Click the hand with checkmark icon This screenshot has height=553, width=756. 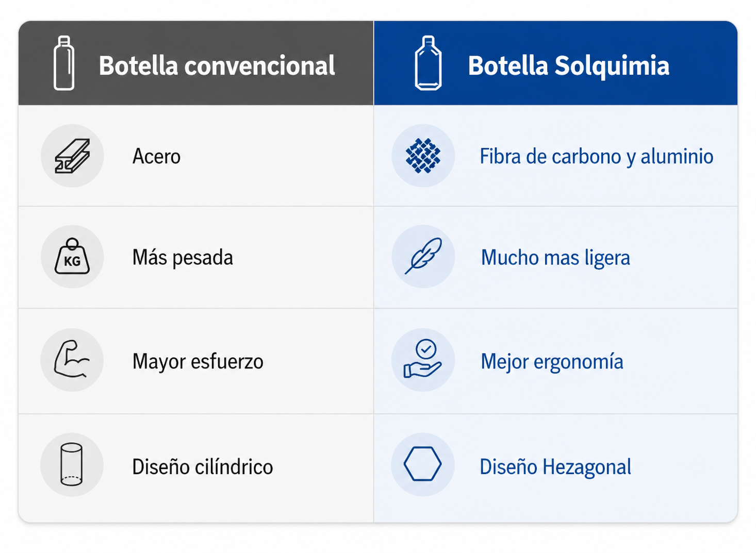[x=423, y=359]
